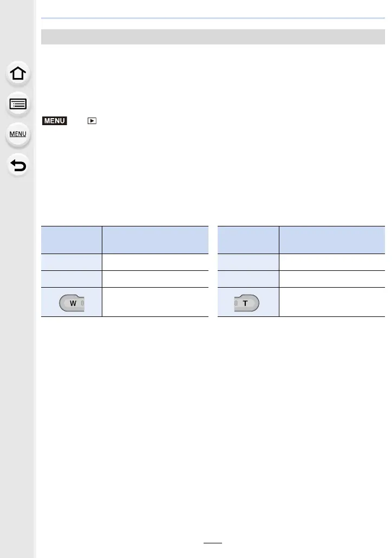The image size is (392, 558).
Task: Click the right table's second light-blue row cell
Action: (249, 279)
